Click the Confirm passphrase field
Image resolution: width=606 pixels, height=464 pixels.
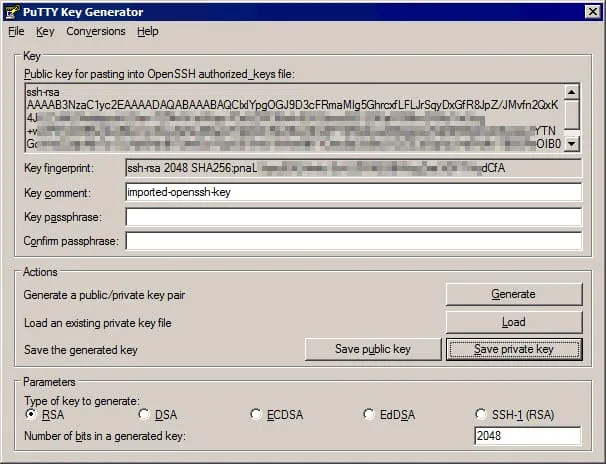click(353, 241)
